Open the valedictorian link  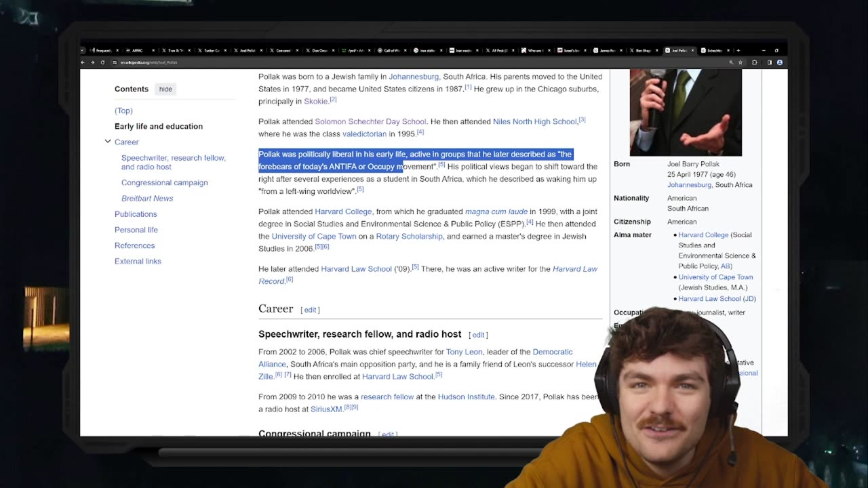pos(364,134)
